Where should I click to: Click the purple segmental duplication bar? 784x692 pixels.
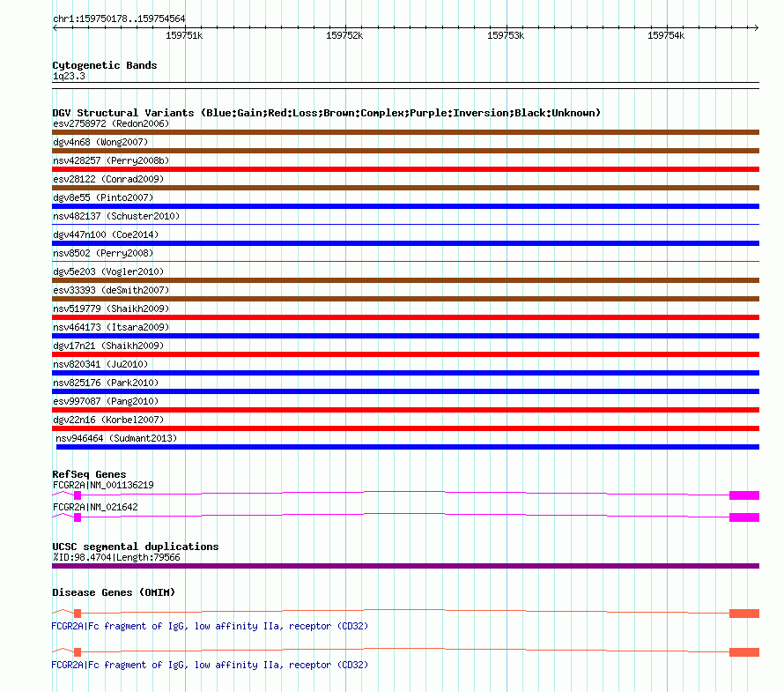[405, 566]
